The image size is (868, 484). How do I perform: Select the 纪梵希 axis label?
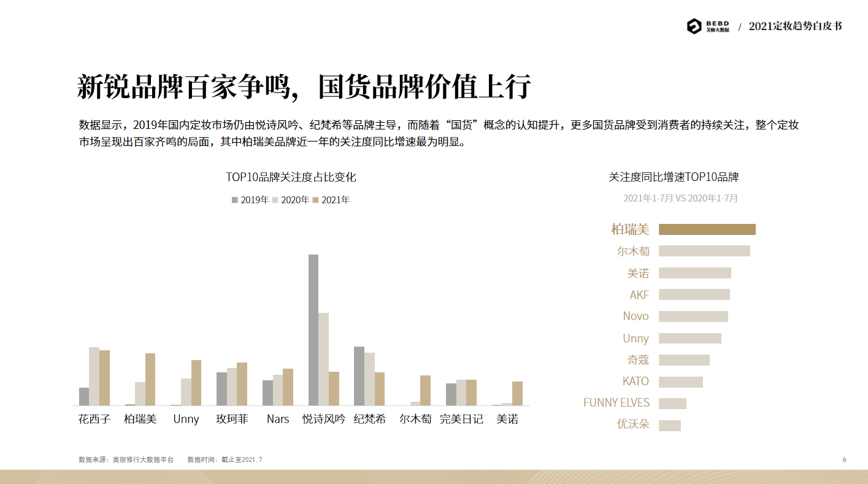(x=370, y=419)
